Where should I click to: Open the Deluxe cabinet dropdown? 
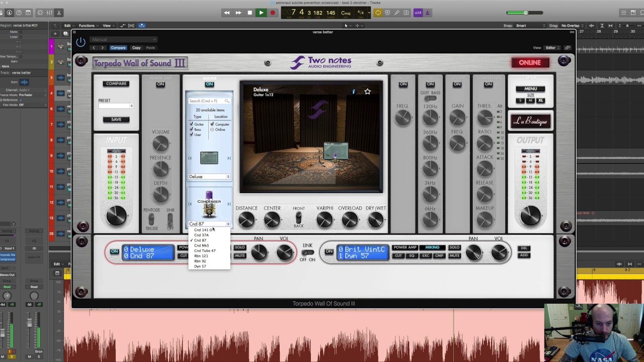tap(209, 176)
